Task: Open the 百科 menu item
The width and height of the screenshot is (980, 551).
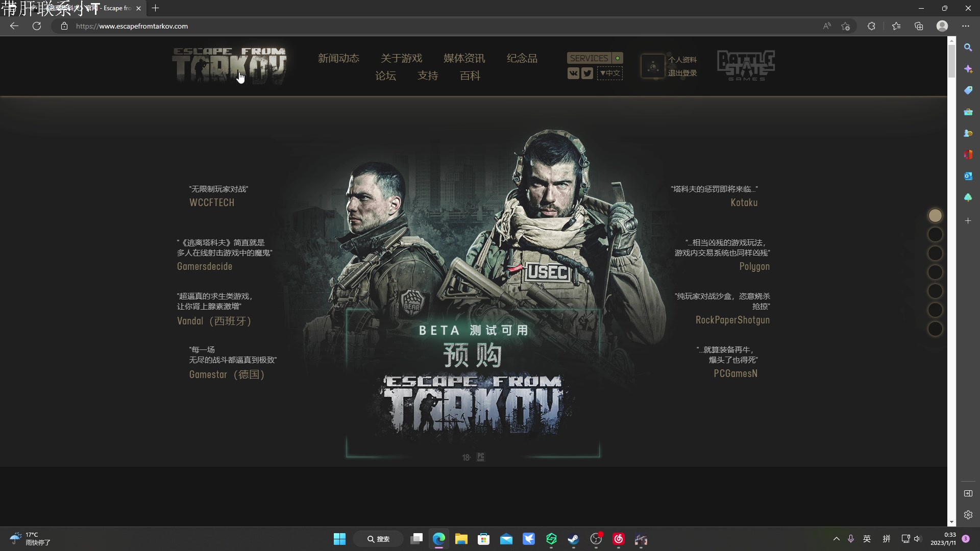Action: (x=470, y=76)
